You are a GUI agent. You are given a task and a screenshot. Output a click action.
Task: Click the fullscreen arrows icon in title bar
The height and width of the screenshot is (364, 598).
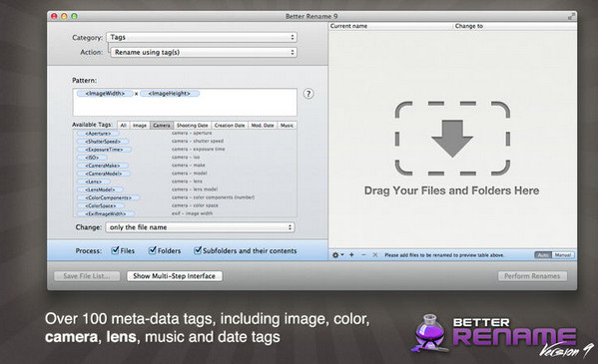point(571,16)
